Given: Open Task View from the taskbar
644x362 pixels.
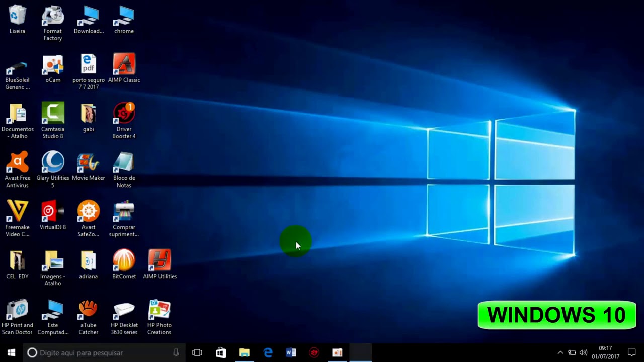Looking at the screenshot, I should tap(197, 352).
